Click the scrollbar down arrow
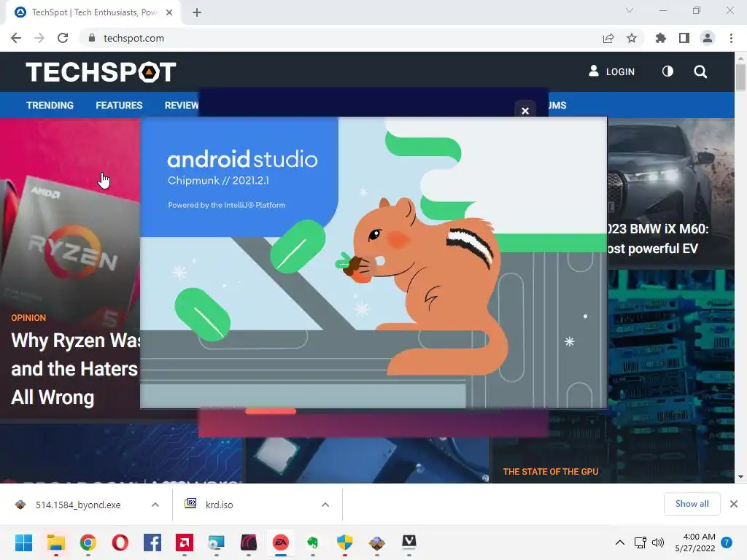Image resolution: width=747 pixels, height=560 pixels. (740, 477)
